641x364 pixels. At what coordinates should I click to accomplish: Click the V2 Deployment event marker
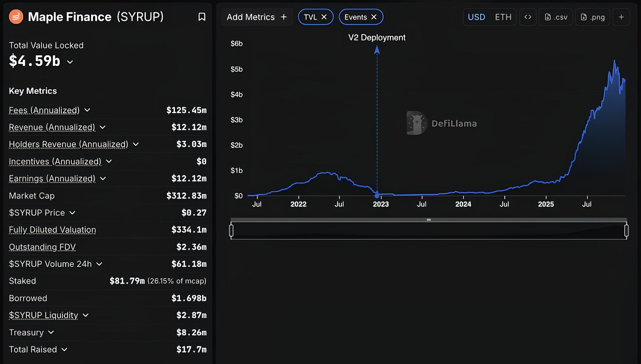click(x=377, y=196)
